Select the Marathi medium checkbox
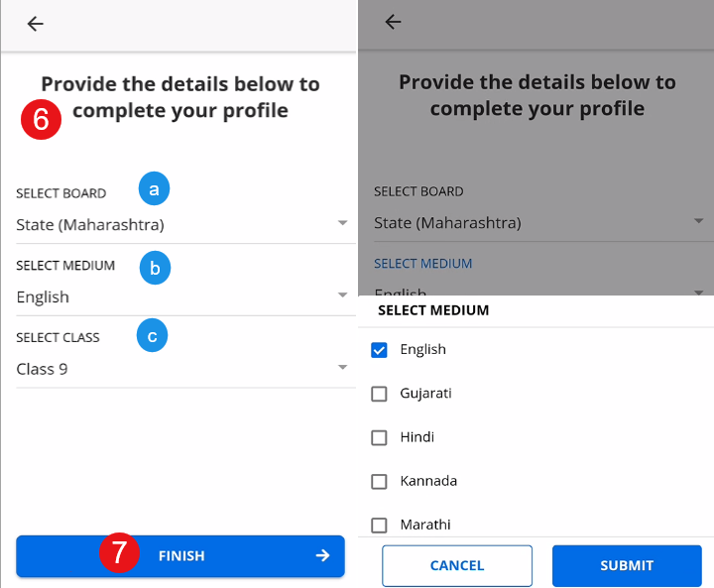 [x=379, y=525]
